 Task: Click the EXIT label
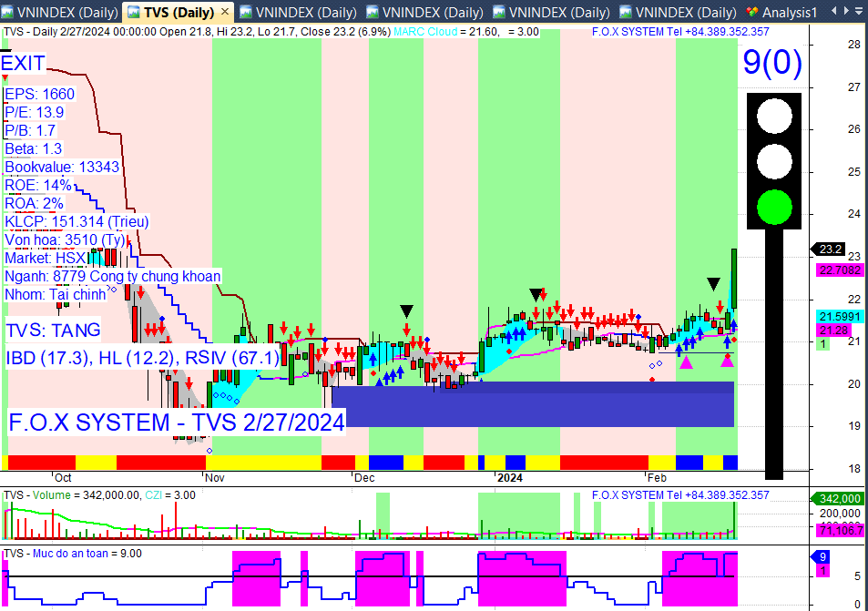tap(23, 63)
